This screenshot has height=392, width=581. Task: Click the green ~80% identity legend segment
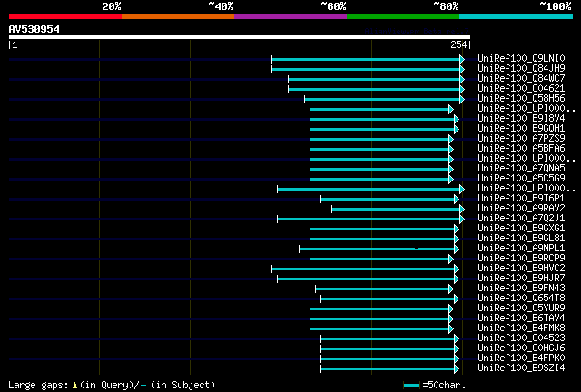tap(403, 16)
